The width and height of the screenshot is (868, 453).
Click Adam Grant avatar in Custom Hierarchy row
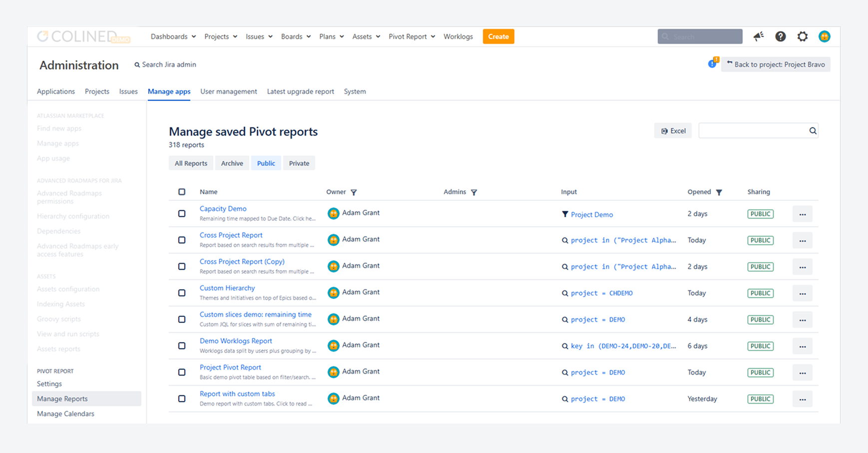click(x=334, y=293)
